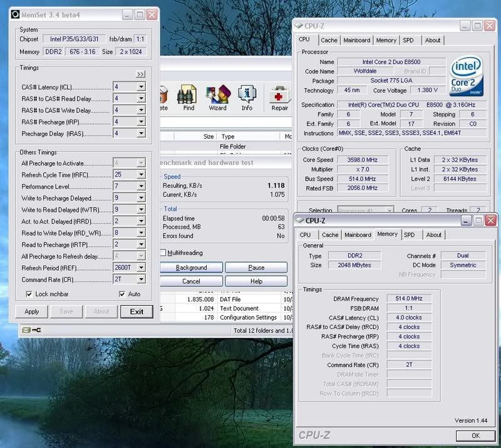
Task: Switch to CPU tab in front CPU-Z window
Action: (305, 235)
